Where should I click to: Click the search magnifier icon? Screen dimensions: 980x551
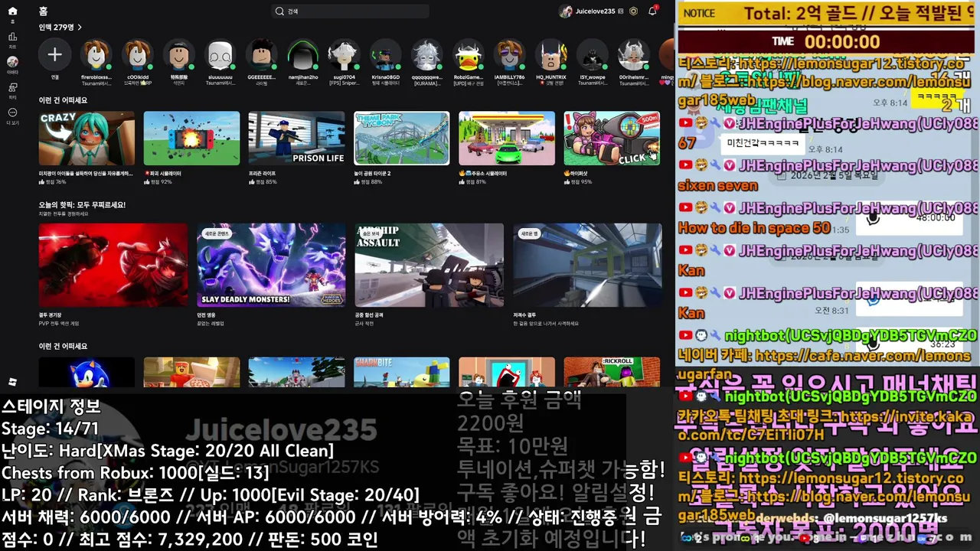pyautogui.click(x=279, y=11)
